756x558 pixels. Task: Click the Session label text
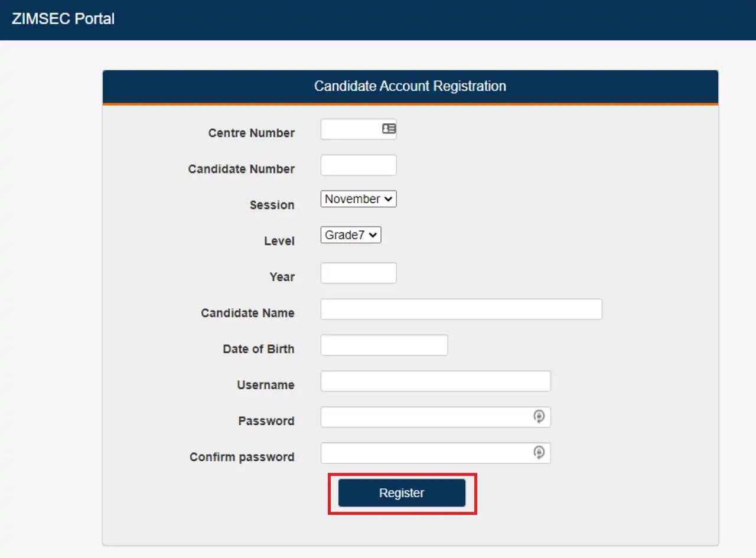(x=272, y=205)
